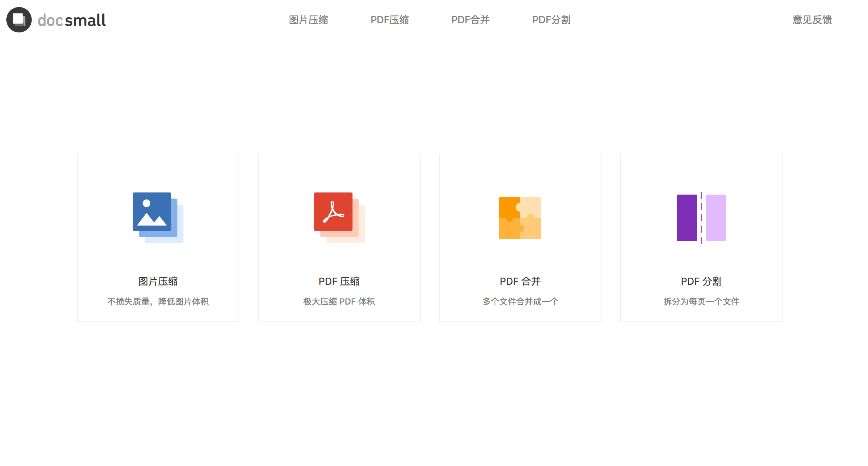The width and height of the screenshot is (868, 466).
Task: Click the orange puzzle PDF merge icon
Action: coord(520,218)
